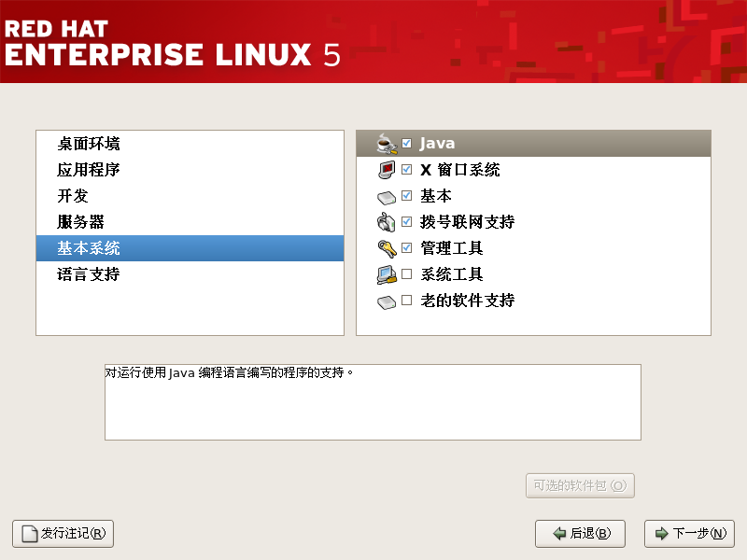Select the 桌面环境 category
The height and width of the screenshot is (560, 747).
(89, 144)
